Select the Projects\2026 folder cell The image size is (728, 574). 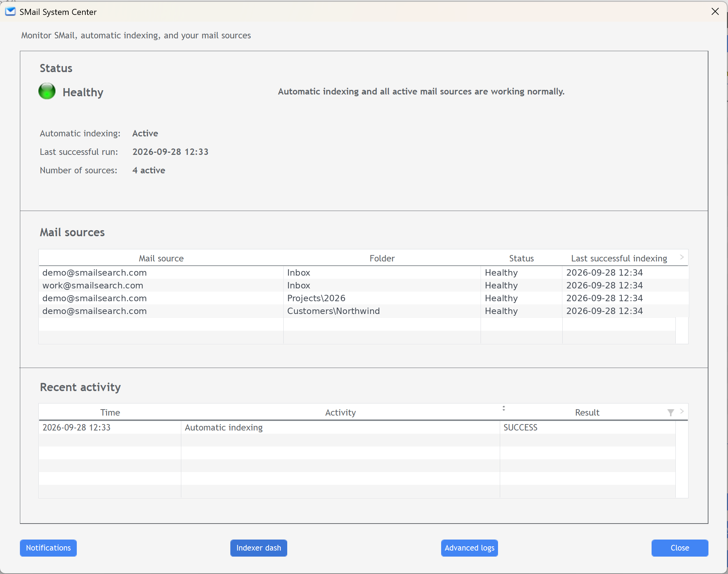[382, 298]
